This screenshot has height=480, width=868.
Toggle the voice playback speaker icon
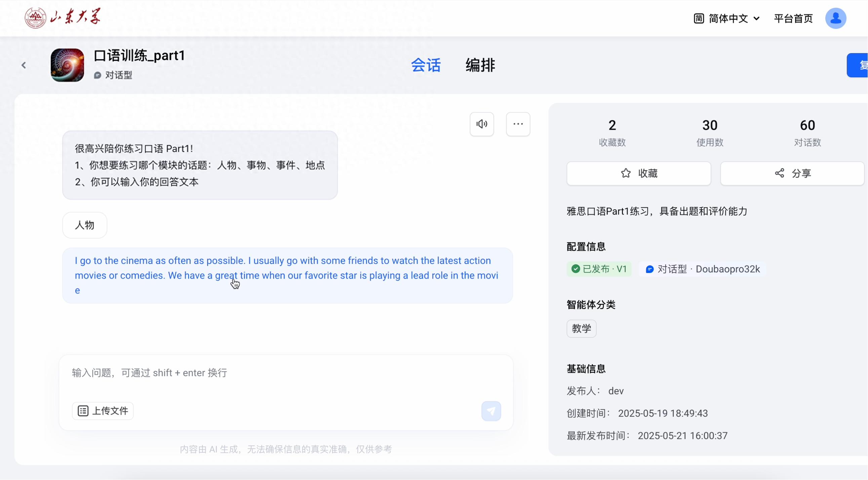coord(482,124)
